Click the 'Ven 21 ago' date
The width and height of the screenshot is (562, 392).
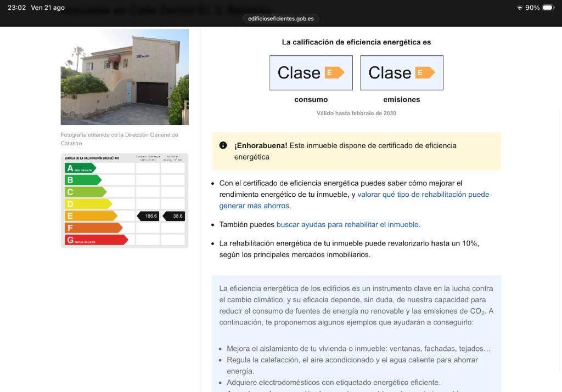[48, 8]
